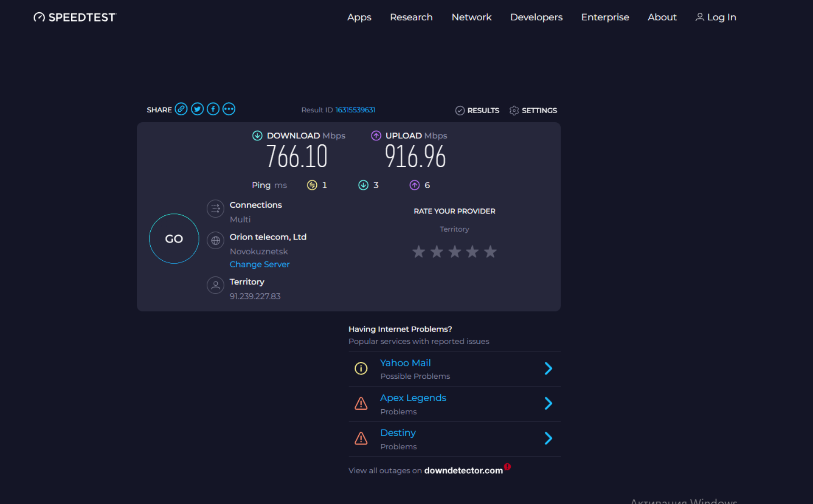This screenshot has height=504, width=813.
Task: Copy result link via share link icon
Action: tap(181, 109)
